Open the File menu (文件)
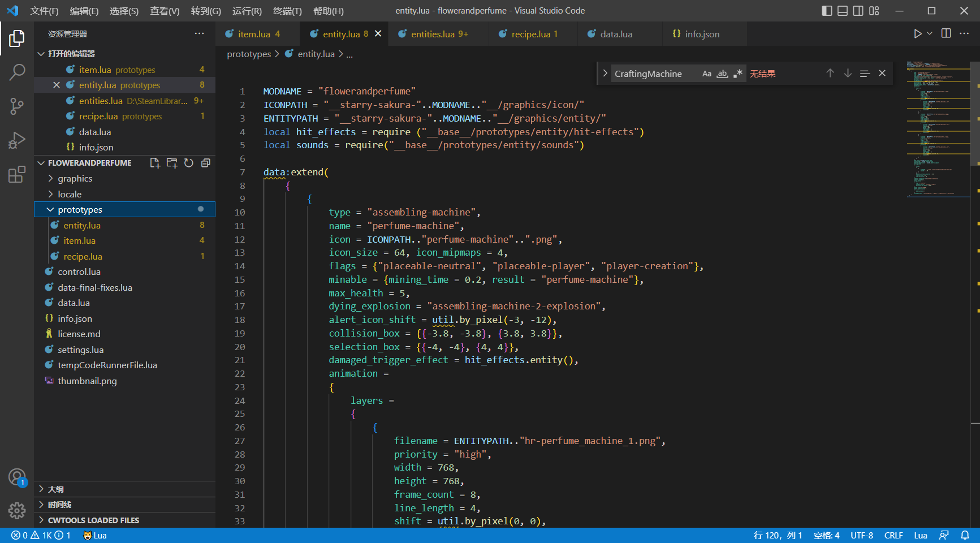 tap(44, 11)
